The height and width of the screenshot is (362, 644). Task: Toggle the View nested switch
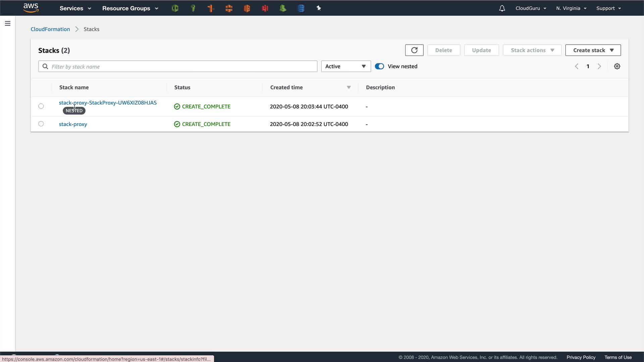tap(379, 66)
